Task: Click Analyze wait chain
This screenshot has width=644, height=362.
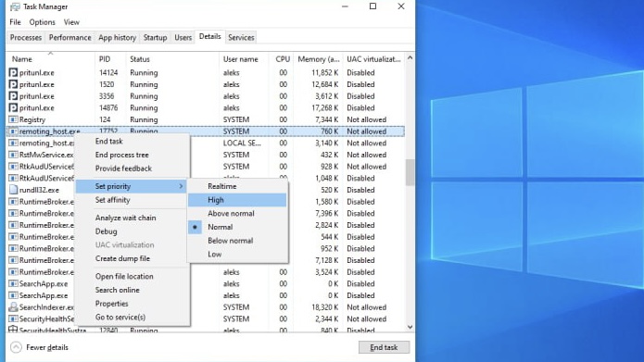Action: tap(125, 218)
